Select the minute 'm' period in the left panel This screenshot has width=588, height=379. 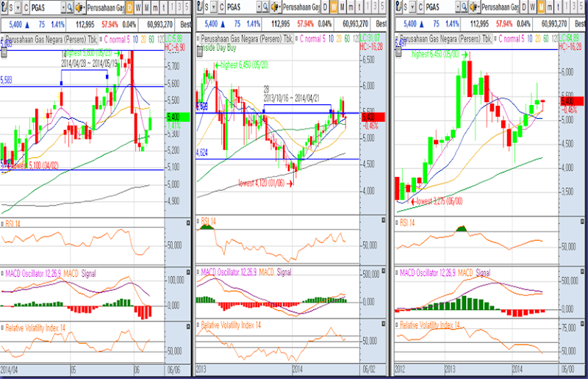coord(155,7)
